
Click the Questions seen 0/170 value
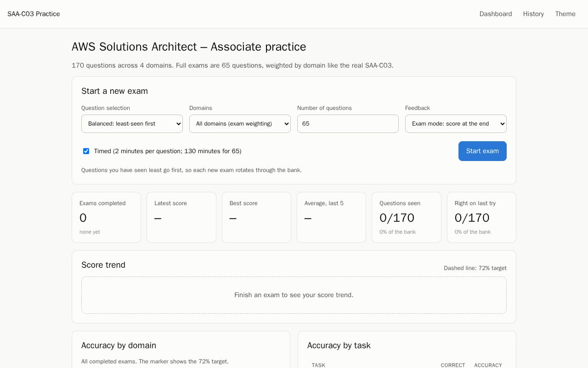pos(397,218)
